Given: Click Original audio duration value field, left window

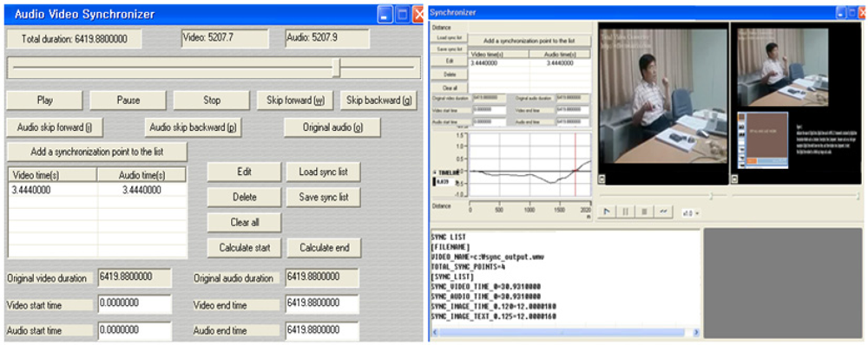Looking at the screenshot, I should click(x=322, y=277).
